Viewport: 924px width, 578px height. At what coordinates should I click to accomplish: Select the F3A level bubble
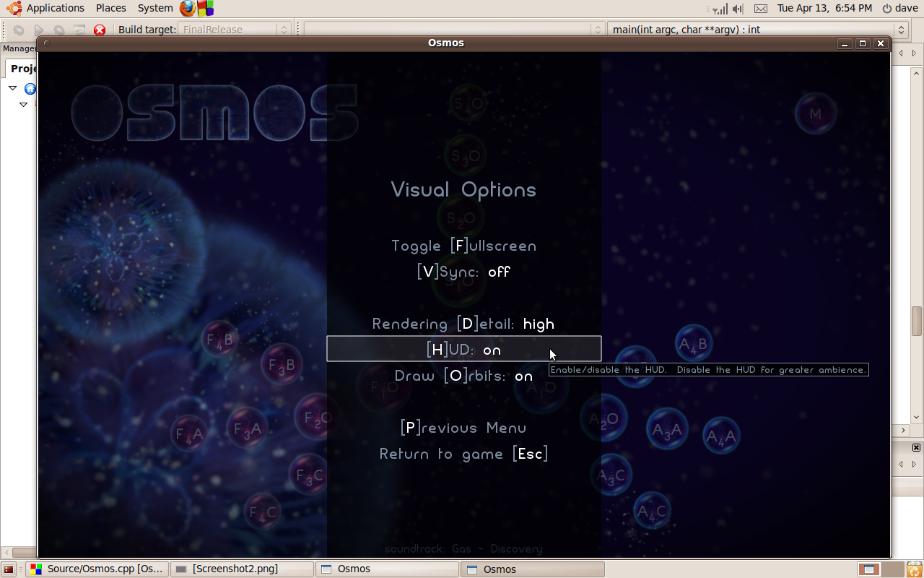(247, 429)
